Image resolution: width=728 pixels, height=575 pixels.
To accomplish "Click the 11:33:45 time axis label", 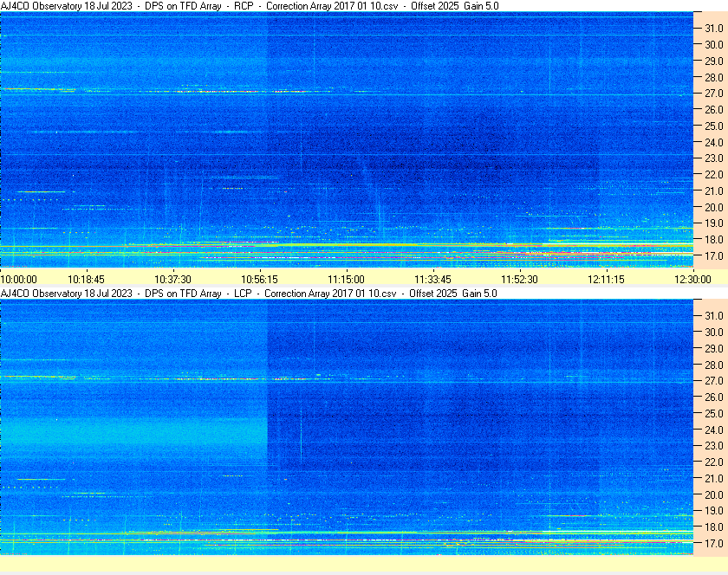I will pos(432,280).
